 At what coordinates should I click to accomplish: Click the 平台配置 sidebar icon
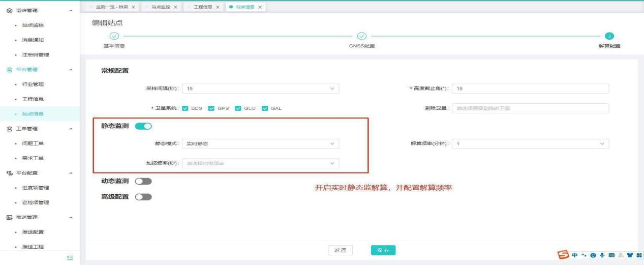click(x=9, y=173)
